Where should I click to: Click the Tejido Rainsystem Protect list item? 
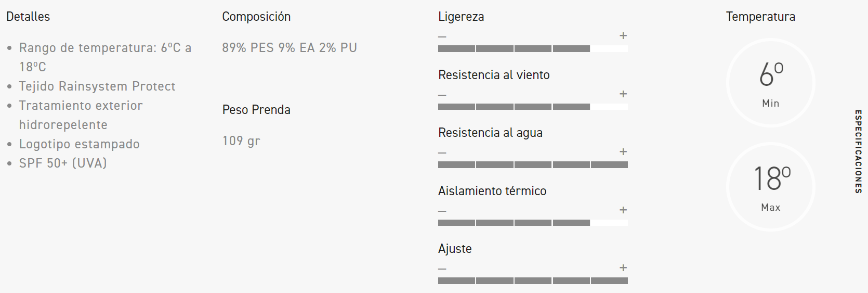pyautogui.click(x=97, y=86)
